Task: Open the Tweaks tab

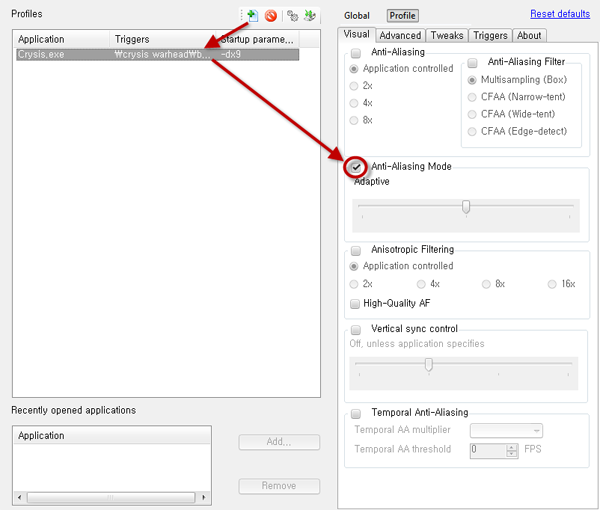Action: pos(447,36)
